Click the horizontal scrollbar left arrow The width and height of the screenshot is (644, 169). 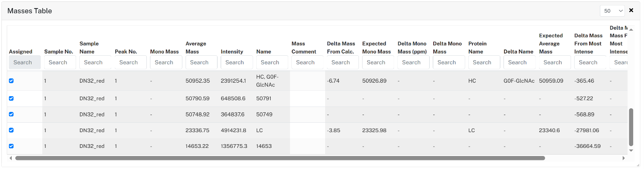[x=10, y=158]
